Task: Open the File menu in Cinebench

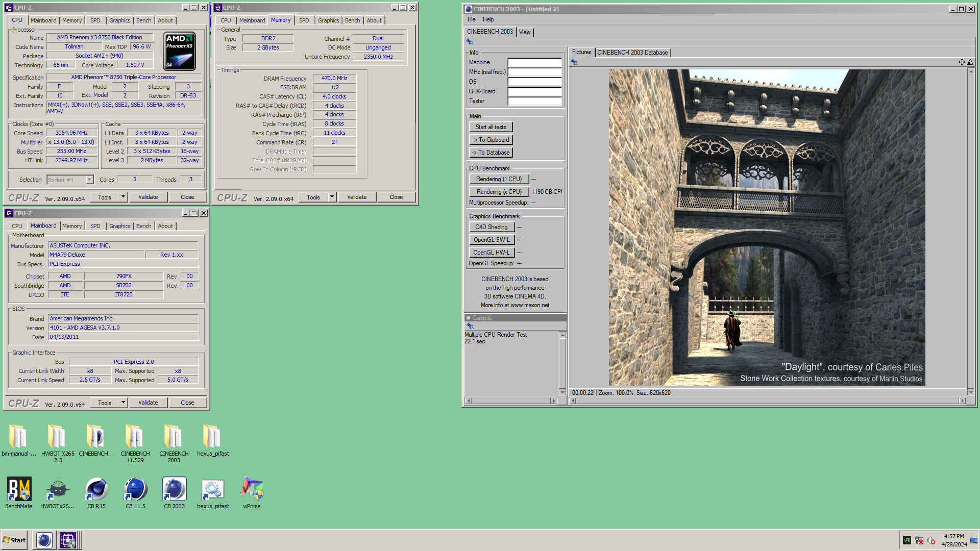Action: pyautogui.click(x=471, y=19)
